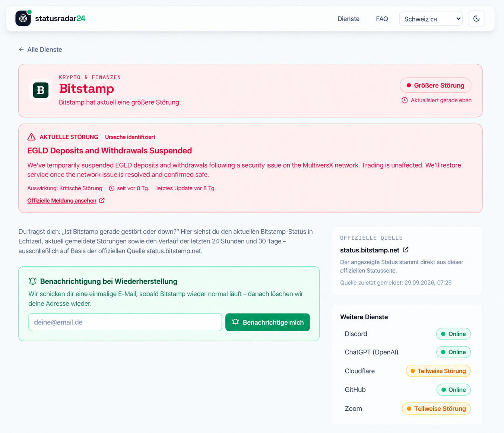Open the Offizielle Meldung ansehen link
The image size is (504, 433).
(x=62, y=201)
